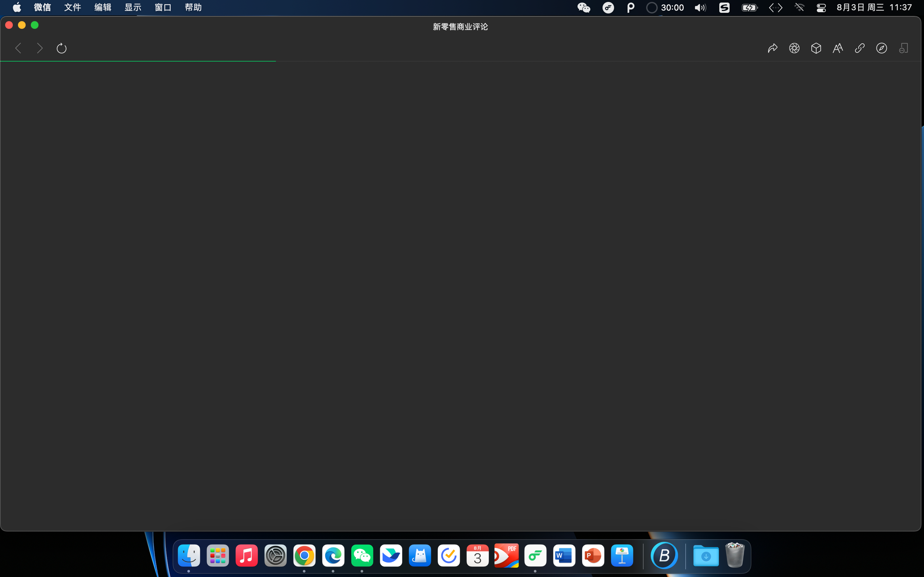
Task: Copy the page link with chain icon
Action: pyautogui.click(x=860, y=48)
